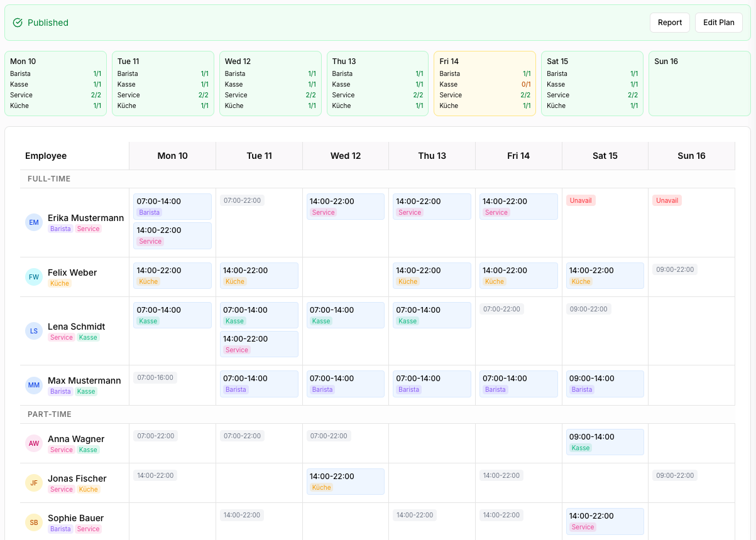Click Erika's Saturday Unavail badge
Viewport: 756px width, 540px height.
pos(581,200)
